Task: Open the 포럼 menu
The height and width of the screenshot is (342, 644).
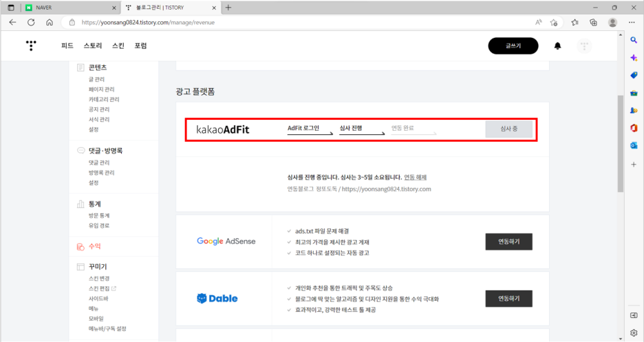Action: point(140,45)
